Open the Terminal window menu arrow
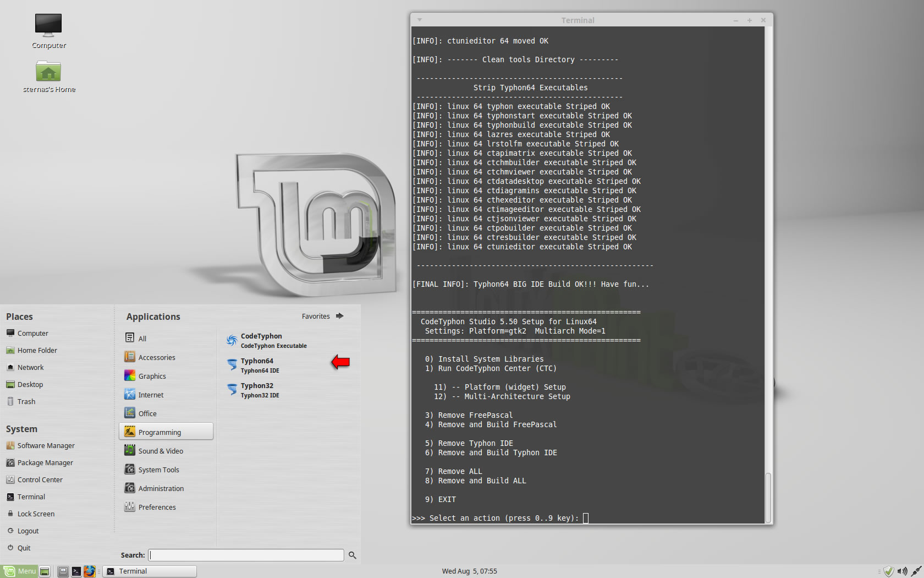 point(420,20)
